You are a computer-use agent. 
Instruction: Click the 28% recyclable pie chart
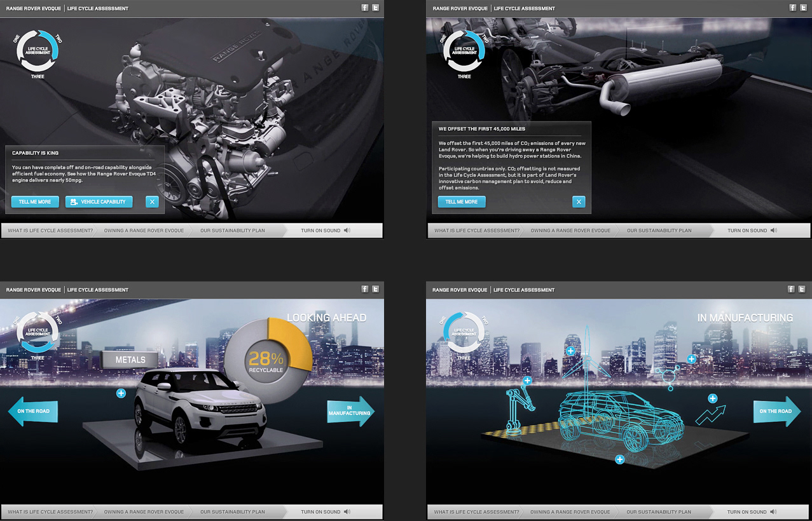[268, 361]
